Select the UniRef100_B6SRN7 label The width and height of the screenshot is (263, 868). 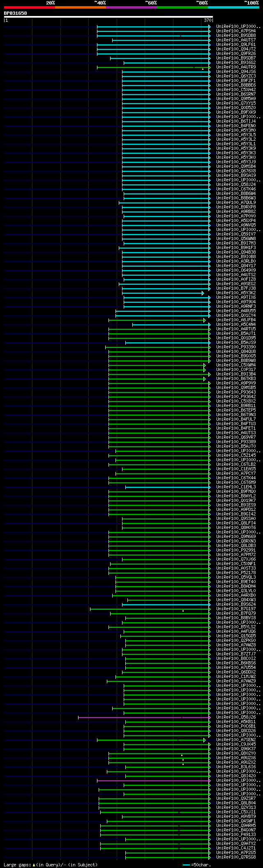236,94
